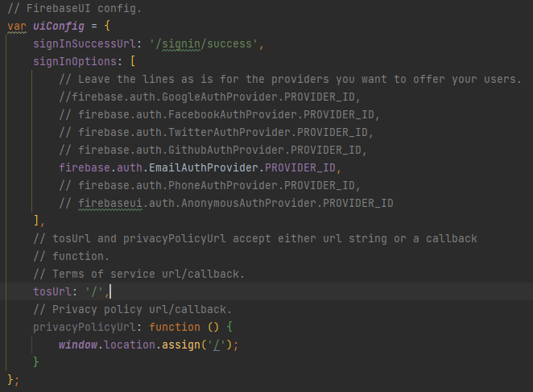This screenshot has height=392, width=533.
Task: Click the commented TwitterAuthProvider line
Action: click(216, 132)
